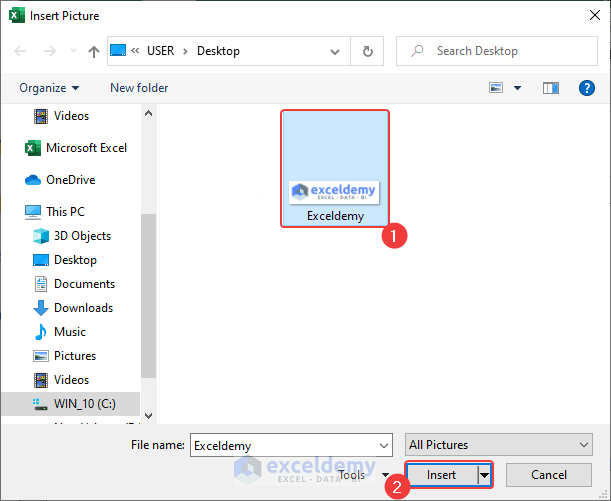Expand the address bar history dropdown
This screenshot has width=611, height=501.
click(x=335, y=51)
